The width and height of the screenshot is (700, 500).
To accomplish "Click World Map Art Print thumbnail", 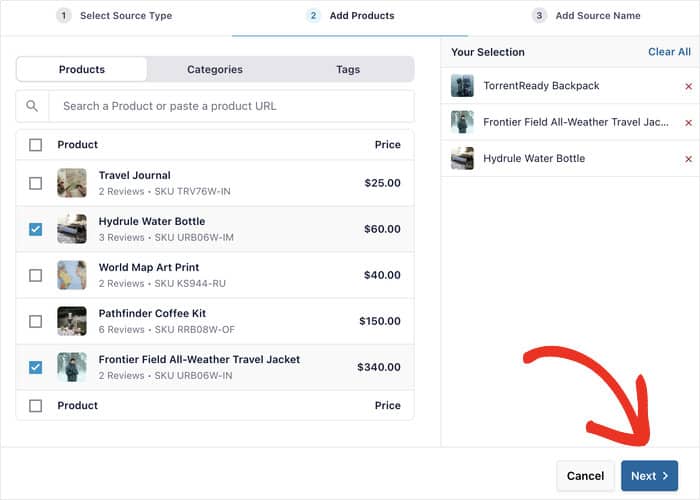I will pyautogui.click(x=72, y=275).
